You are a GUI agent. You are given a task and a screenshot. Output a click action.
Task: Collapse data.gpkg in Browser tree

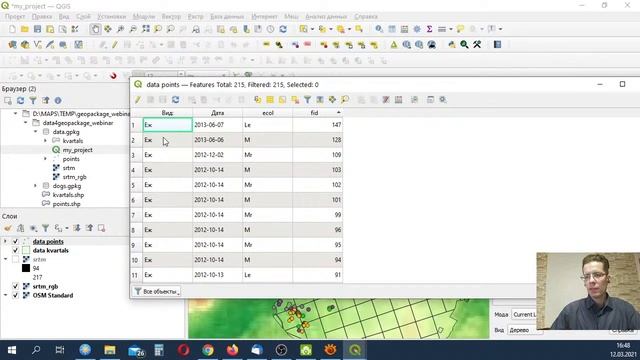pos(36,132)
